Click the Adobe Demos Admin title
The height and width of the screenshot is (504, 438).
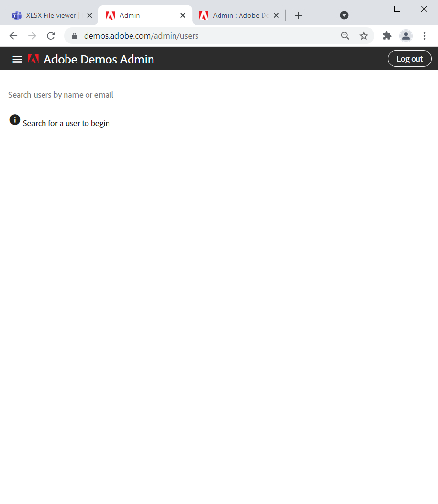(99, 59)
